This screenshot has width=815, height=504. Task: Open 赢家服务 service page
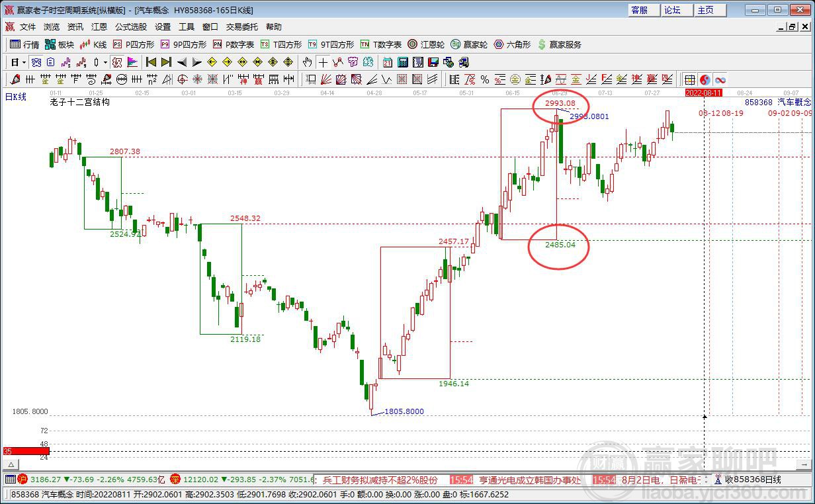pos(560,44)
